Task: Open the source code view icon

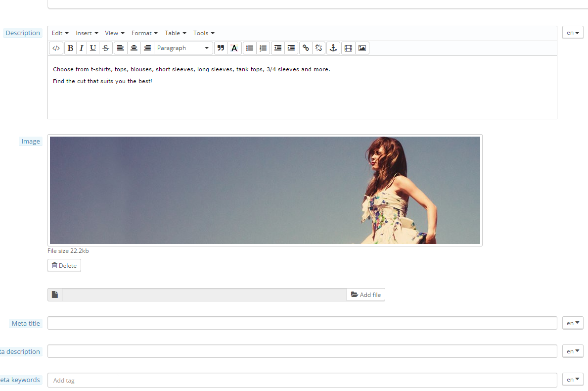Action: (56, 48)
